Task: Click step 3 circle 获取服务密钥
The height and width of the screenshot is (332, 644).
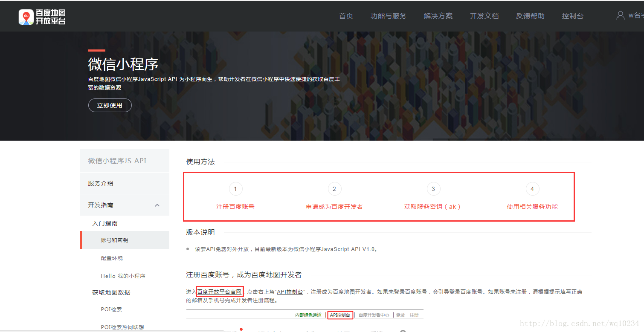Action: (433, 189)
